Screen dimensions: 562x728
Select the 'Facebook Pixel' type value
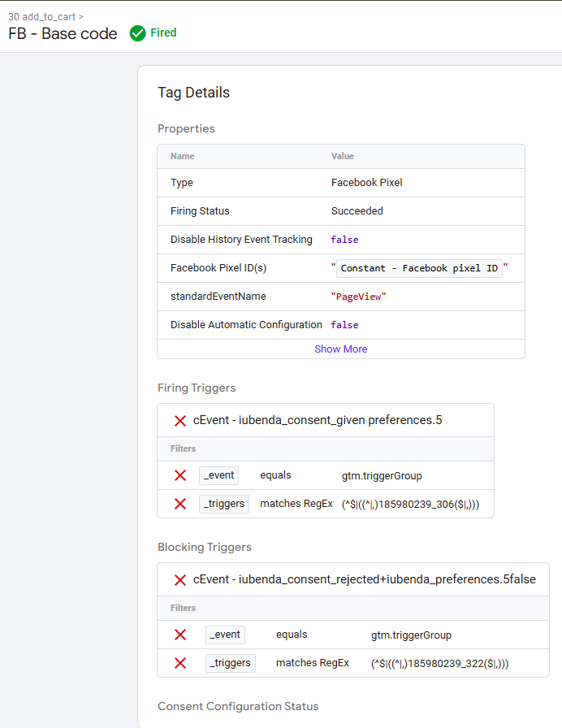coord(366,183)
